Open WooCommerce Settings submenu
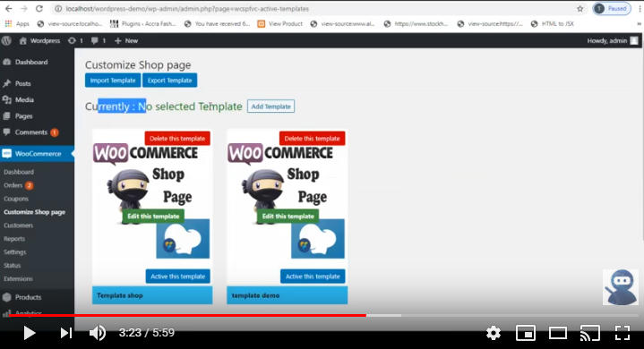This screenshot has height=349, width=644. click(x=15, y=251)
